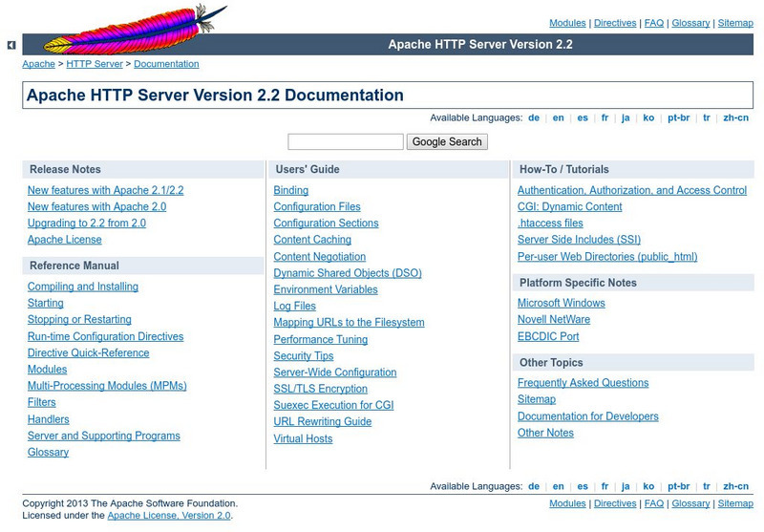Screen dimensions: 764x532
Task: Open Configuration Sections link
Action: [326, 223]
